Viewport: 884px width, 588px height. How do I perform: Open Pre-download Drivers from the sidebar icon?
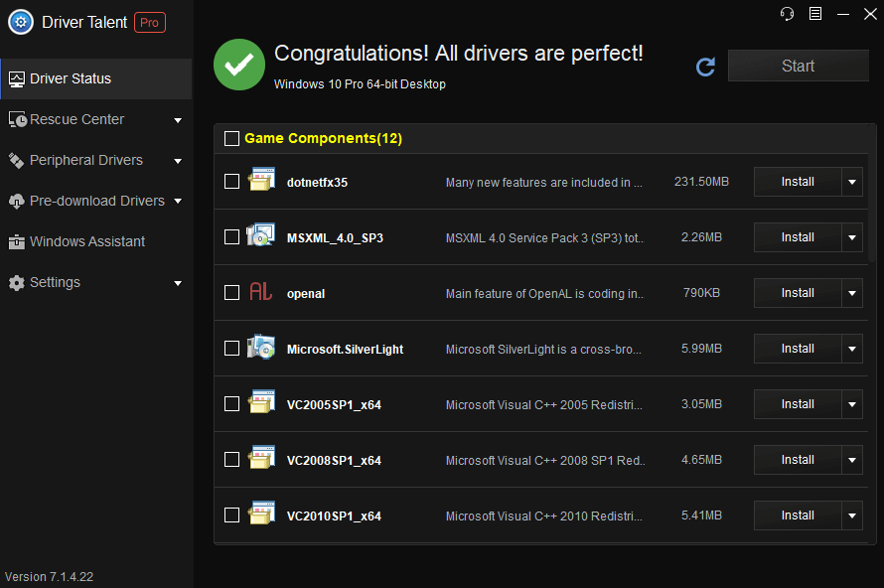[x=16, y=201]
